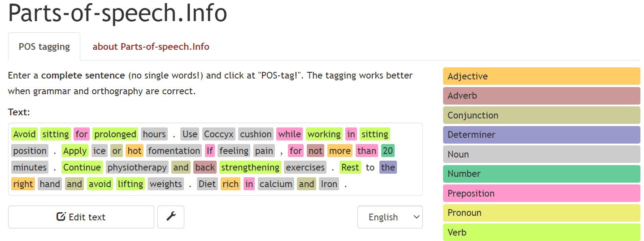
Task: Click the Adjective color legend
Action: pyautogui.click(x=541, y=76)
